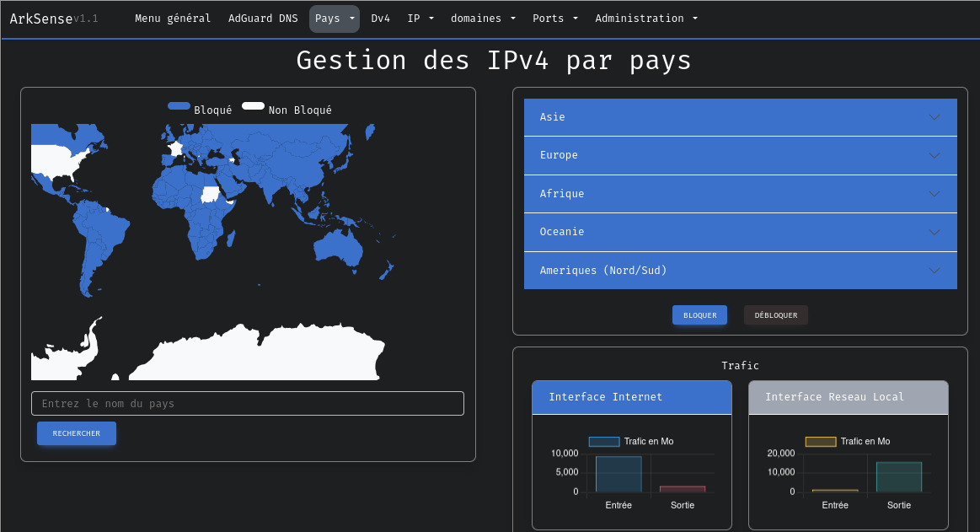The image size is (980, 532).
Task: Select the Interface Reseau Local card header
Action: point(848,397)
